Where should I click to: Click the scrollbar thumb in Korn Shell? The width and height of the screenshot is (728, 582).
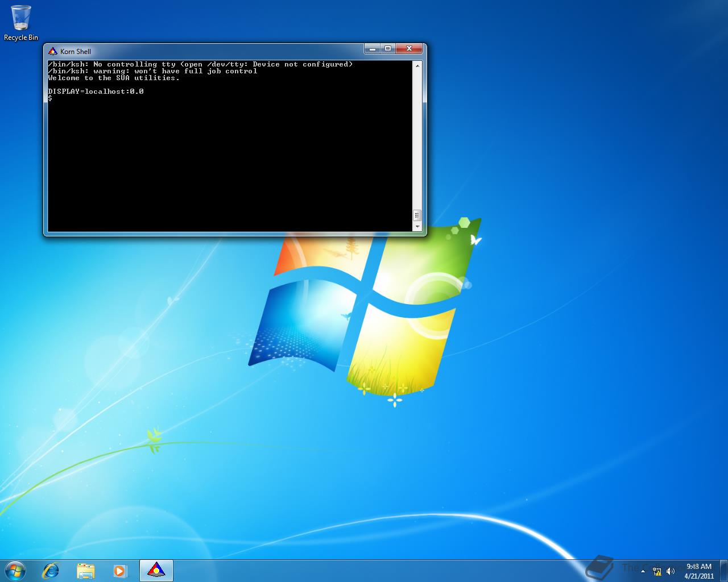(417, 215)
